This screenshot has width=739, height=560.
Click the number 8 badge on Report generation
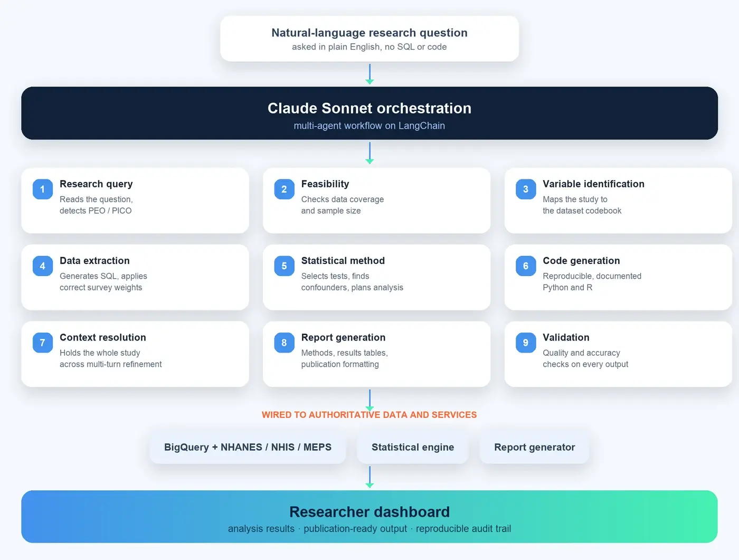(284, 343)
